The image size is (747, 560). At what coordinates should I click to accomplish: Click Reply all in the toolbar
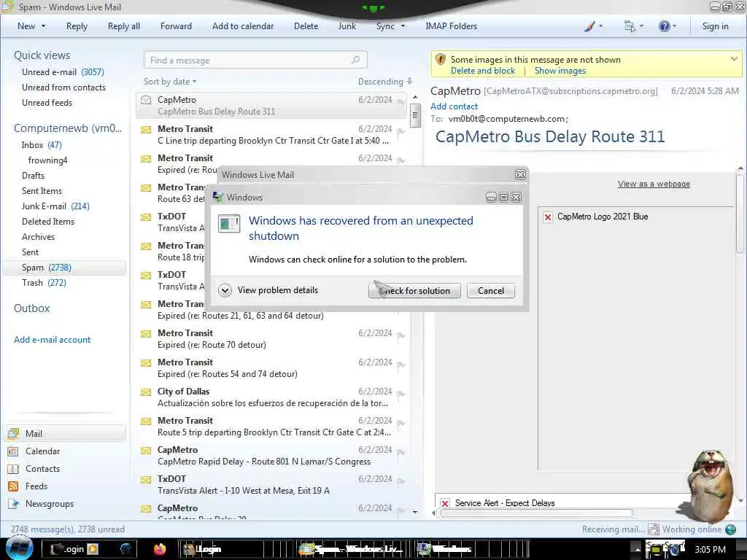point(124,26)
